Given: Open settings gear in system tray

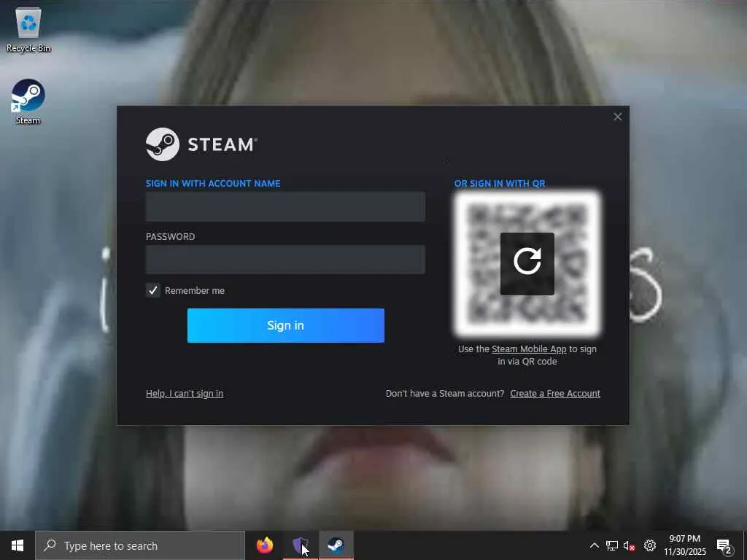Looking at the screenshot, I should click(x=650, y=545).
